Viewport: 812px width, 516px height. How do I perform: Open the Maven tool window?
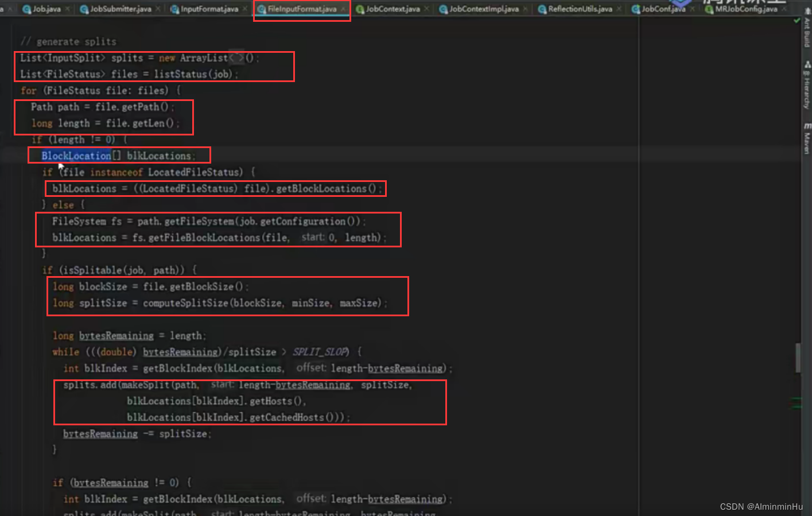point(807,138)
